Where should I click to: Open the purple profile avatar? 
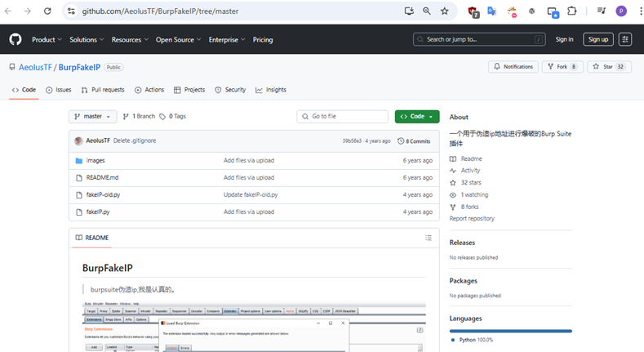pos(621,11)
